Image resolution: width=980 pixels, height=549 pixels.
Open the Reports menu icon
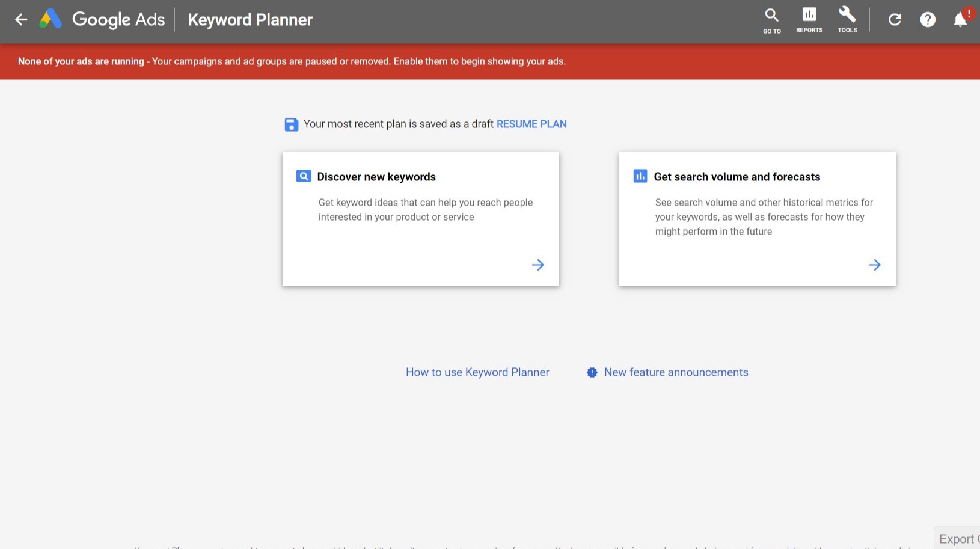click(x=809, y=20)
